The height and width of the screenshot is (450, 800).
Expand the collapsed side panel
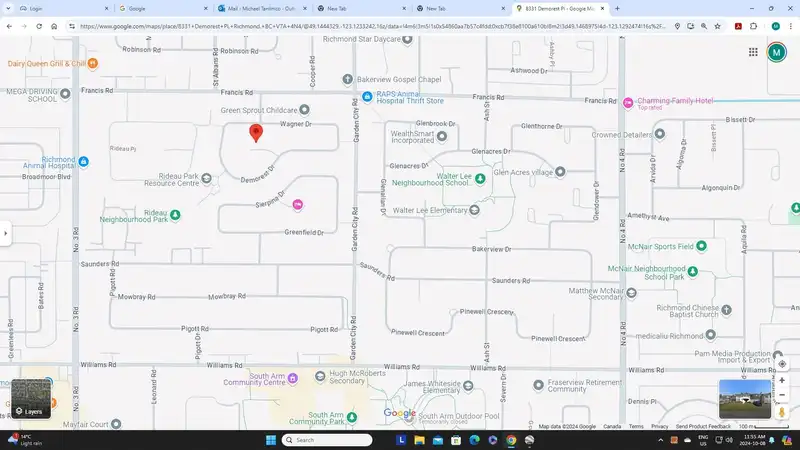(6, 234)
